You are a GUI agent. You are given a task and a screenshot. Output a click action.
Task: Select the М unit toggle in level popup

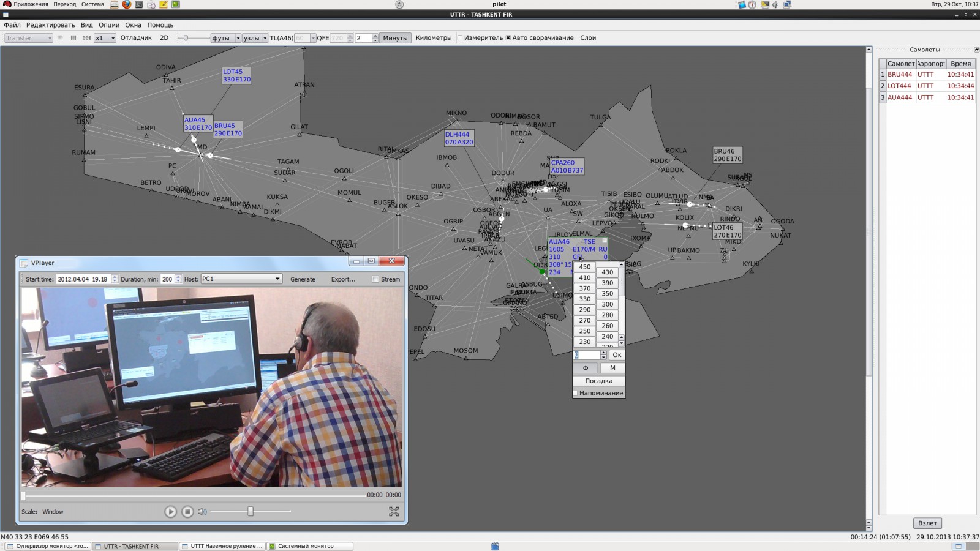[612, 368]
